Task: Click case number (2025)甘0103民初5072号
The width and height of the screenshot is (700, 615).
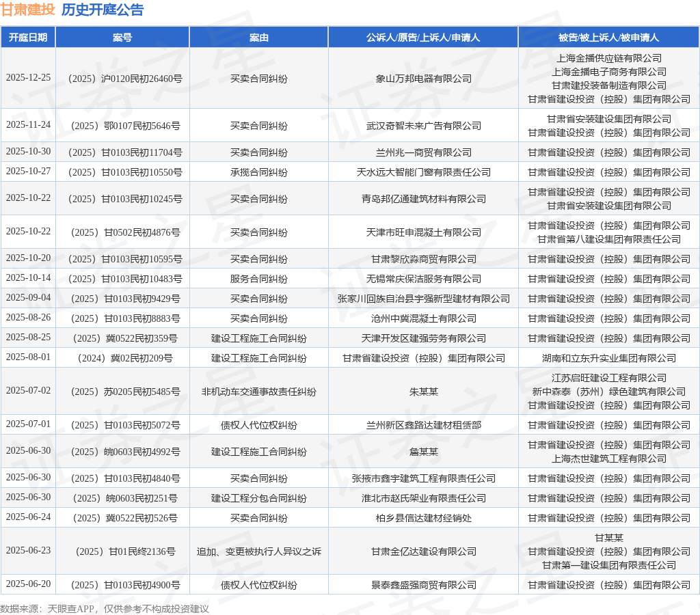Action: pyautogui.click(x=126, y=425)
